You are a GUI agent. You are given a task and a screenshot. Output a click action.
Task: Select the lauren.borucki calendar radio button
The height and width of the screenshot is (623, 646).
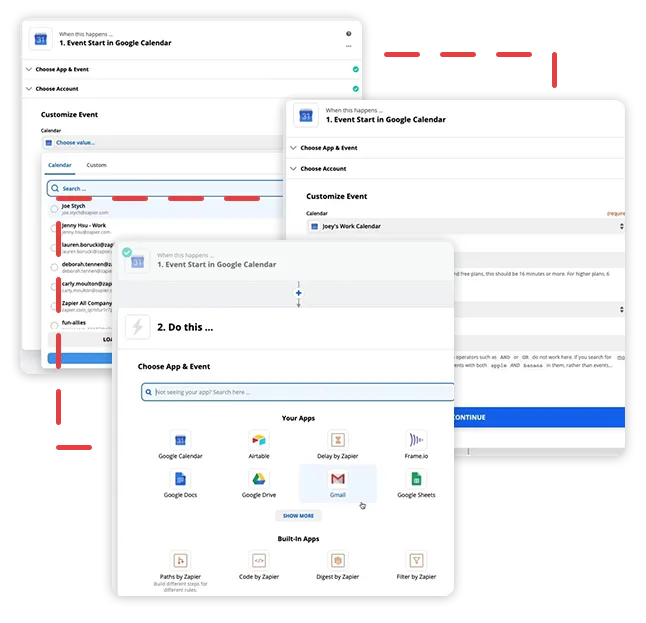click(54, 248)
